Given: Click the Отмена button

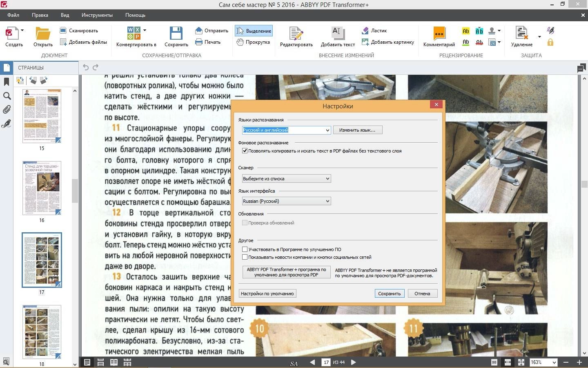Looking at the screenshot, I should coord(422,294).
